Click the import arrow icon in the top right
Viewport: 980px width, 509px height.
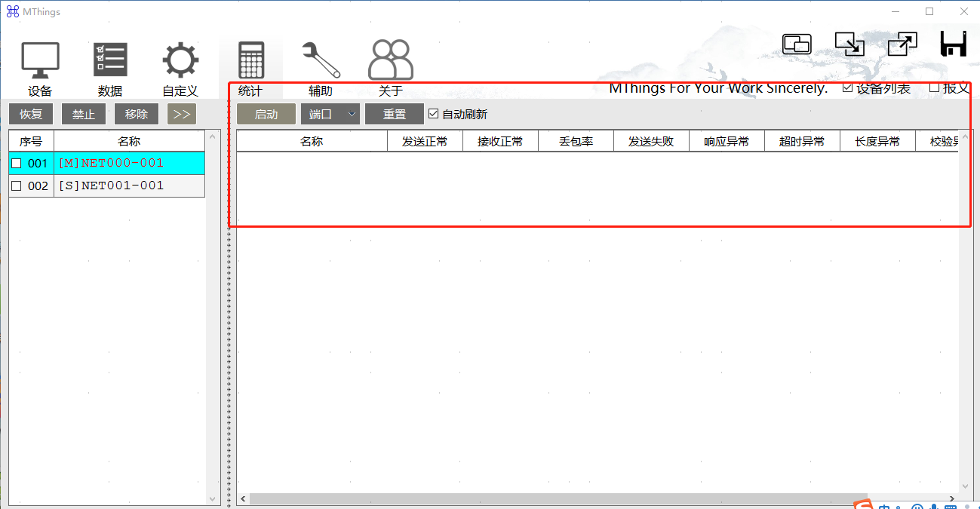coord(849,44)
